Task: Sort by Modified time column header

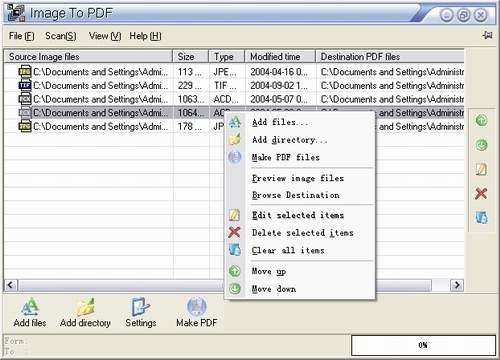Action: pyautogui.click(x=280, y=57)
